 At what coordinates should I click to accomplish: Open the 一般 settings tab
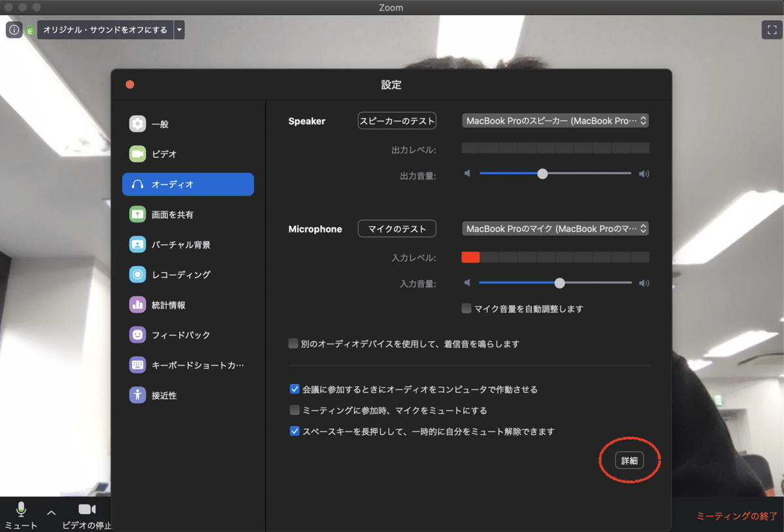(x=188, y=124)
